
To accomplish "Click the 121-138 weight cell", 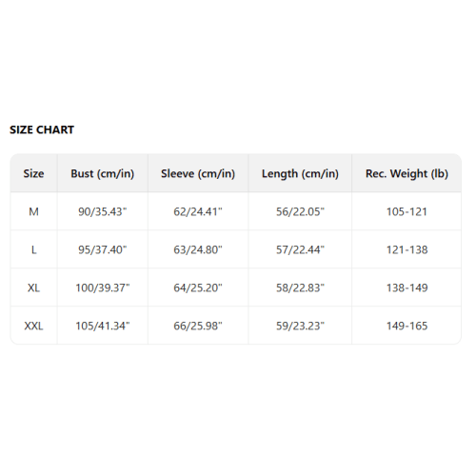I will (407, 249).
